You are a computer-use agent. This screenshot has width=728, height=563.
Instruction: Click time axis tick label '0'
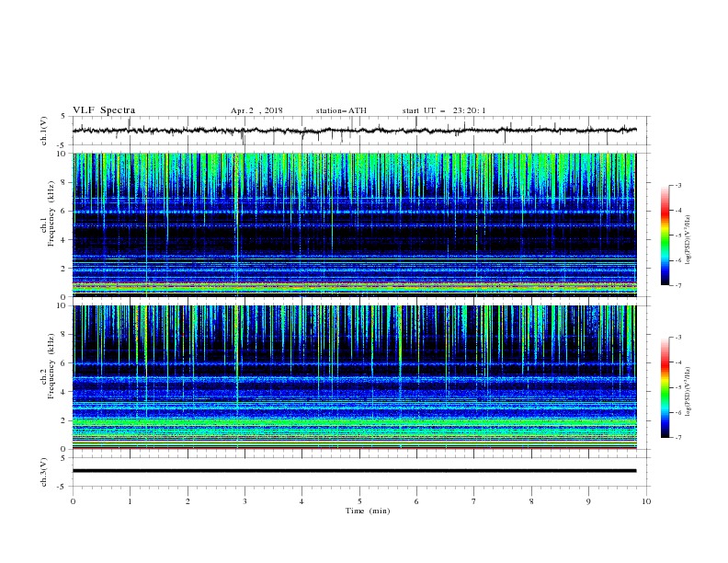(x=73, y=501)
